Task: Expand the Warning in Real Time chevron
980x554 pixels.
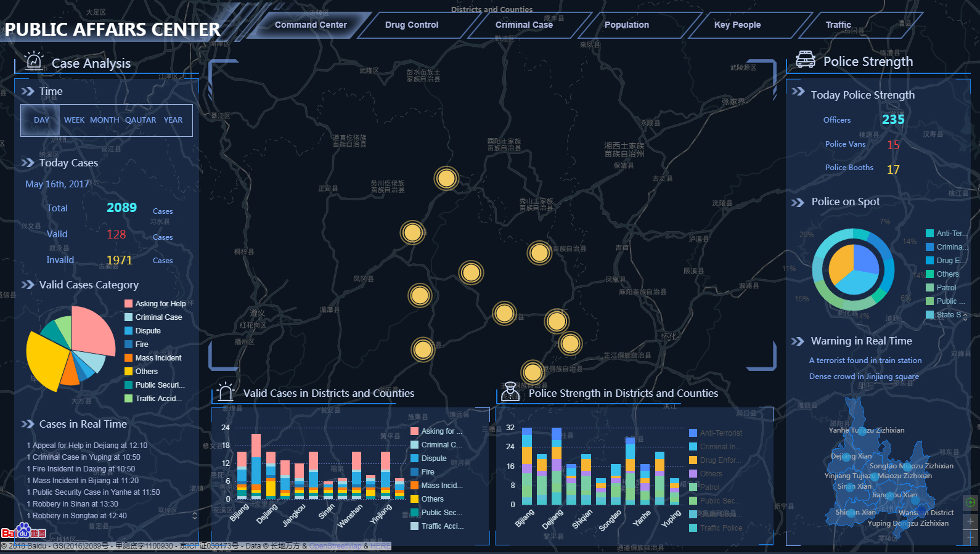Action: (798, 341)
